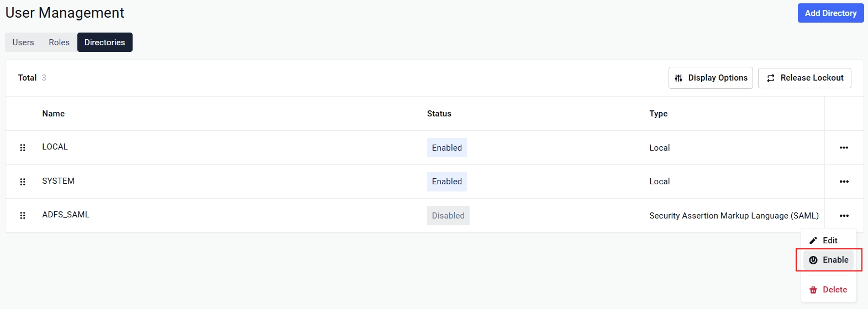This screenshot has height=309, width=868.
Task: Click the sliders icon in Display Options
Action: pyautogui.click(x=678, y=78)
